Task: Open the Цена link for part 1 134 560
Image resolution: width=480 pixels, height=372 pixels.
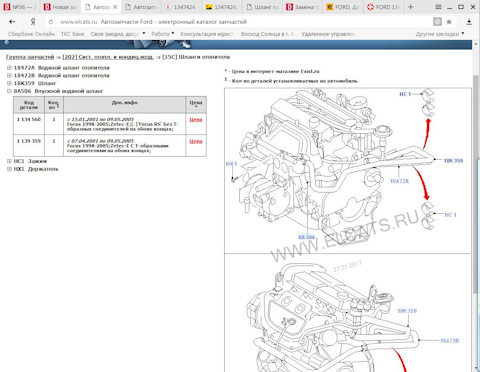Action: pyautogui.click(x=196, y=119)
